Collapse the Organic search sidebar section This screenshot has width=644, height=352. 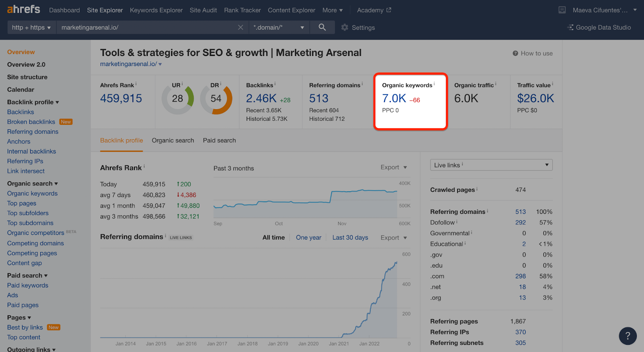(33, 184)
